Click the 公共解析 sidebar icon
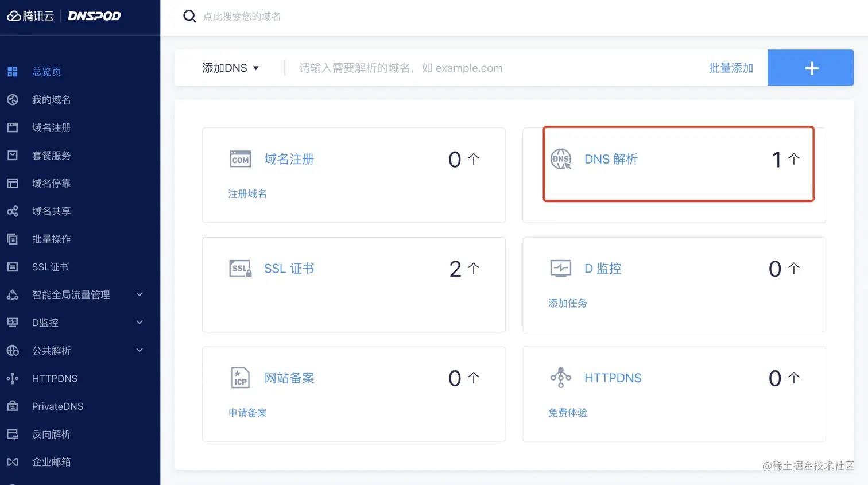 (x=13, y=351)
